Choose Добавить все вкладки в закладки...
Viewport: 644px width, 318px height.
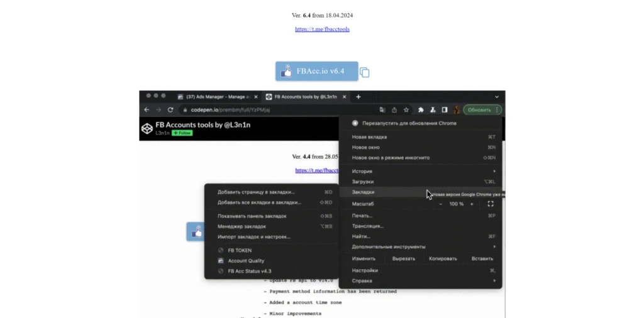coord(272,202)
